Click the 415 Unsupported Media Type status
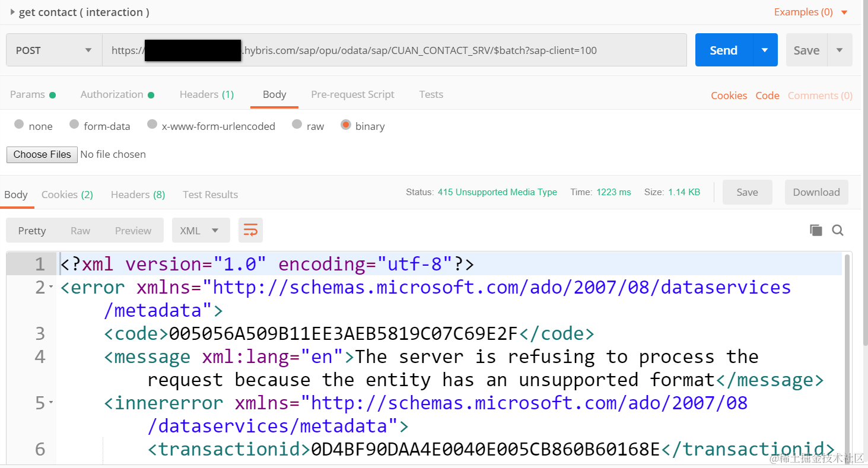 click(x=497, y=192)
